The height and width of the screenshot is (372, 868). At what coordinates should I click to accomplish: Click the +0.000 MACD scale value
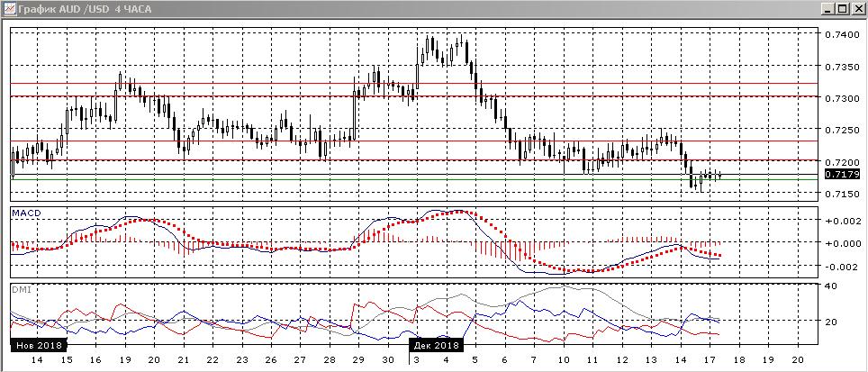coord(843,243)
